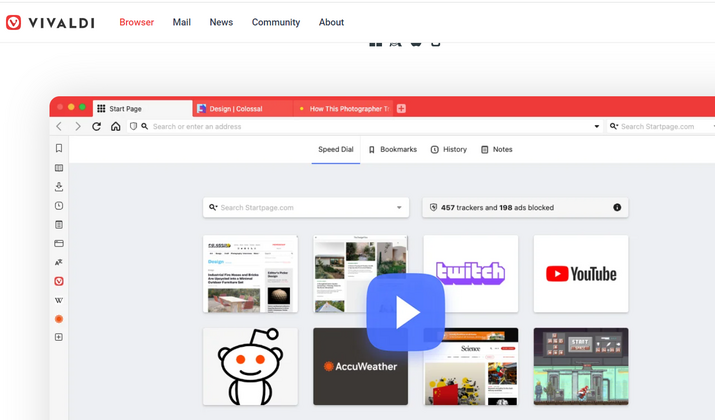Go back with the left arrow
Viewport: 715px width, 420px height.
coord(59,126)
